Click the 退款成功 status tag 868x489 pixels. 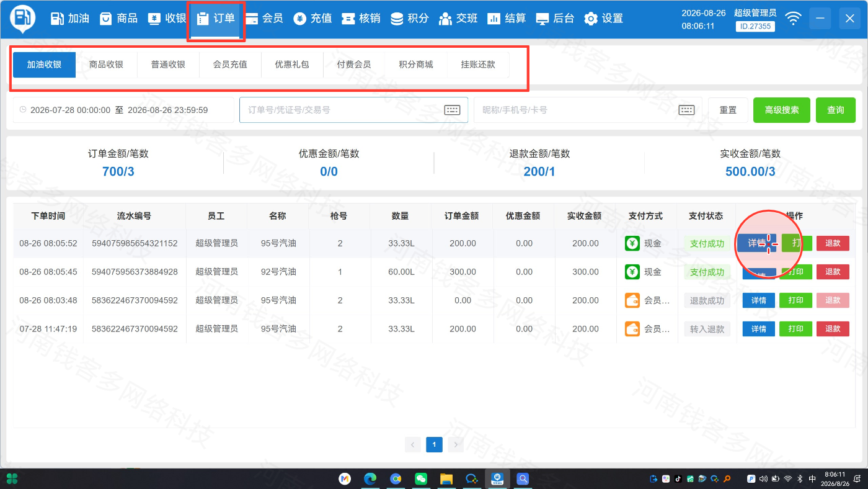pyautogui.click(x=707, y=300)
